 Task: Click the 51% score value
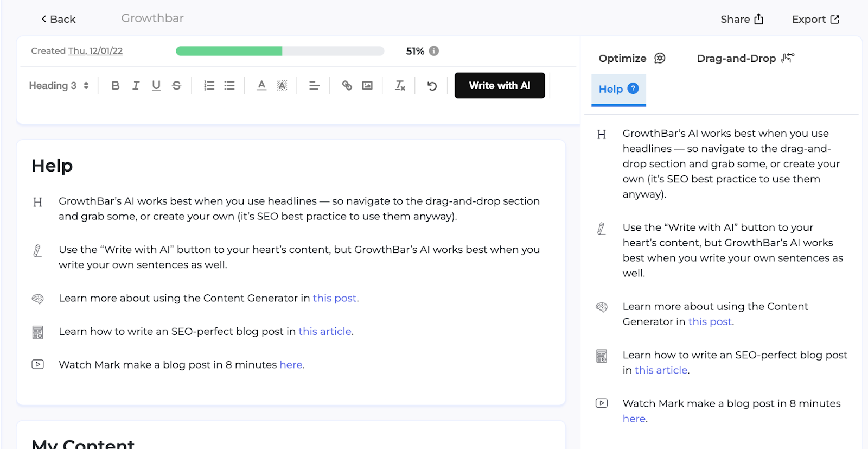click(x=415, y=51)
